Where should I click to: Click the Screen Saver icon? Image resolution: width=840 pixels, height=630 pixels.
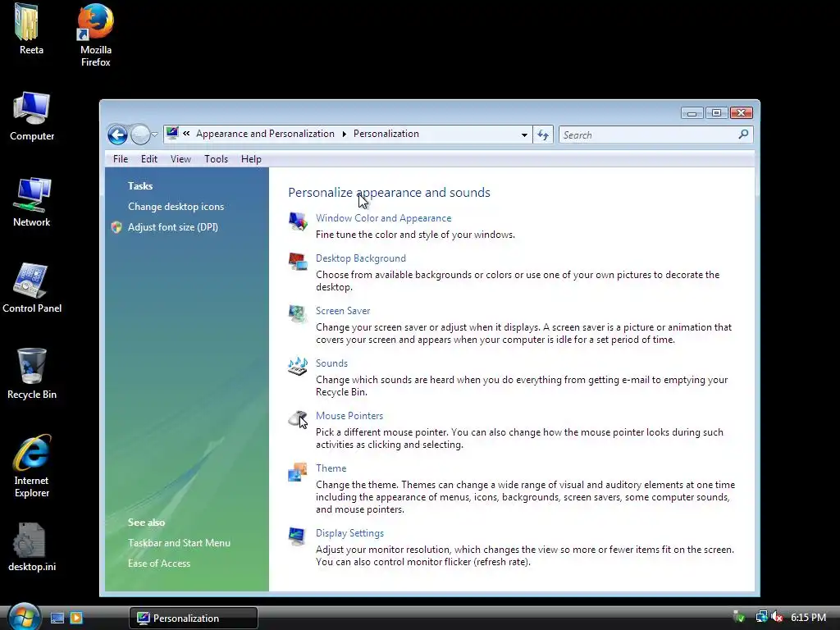click(x=298, y=313)
